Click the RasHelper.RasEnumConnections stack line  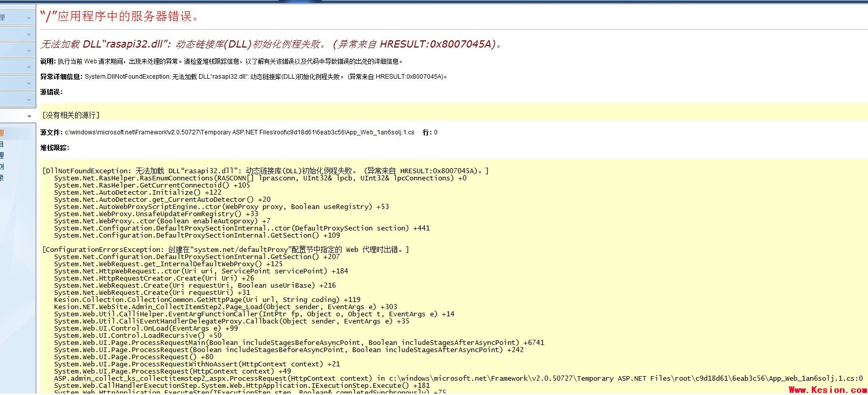[x=260, y=178]
